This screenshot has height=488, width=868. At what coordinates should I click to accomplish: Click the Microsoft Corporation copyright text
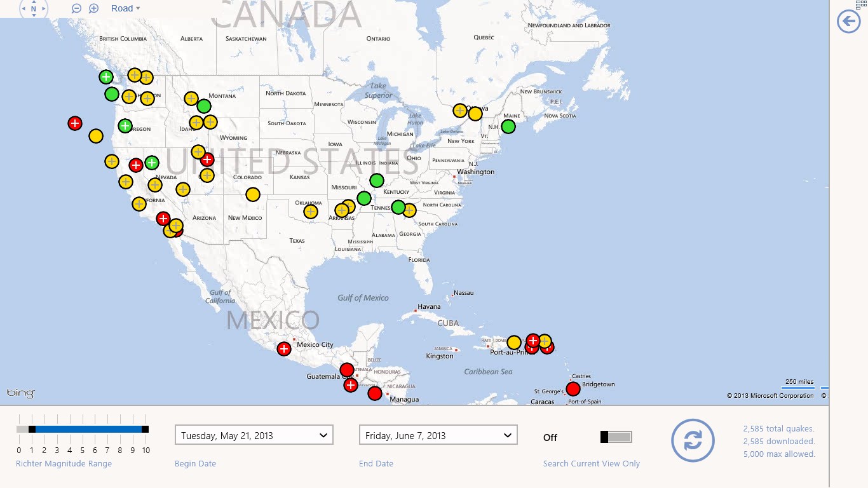click(x=770, y=396)
